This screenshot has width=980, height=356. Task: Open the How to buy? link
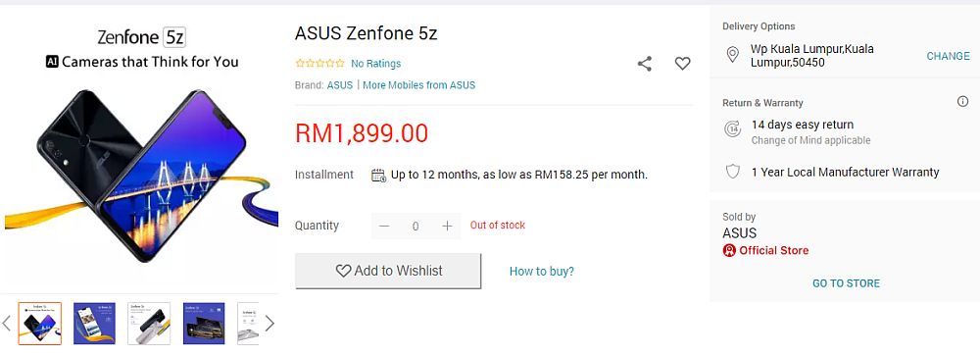[x=542, y=271]
